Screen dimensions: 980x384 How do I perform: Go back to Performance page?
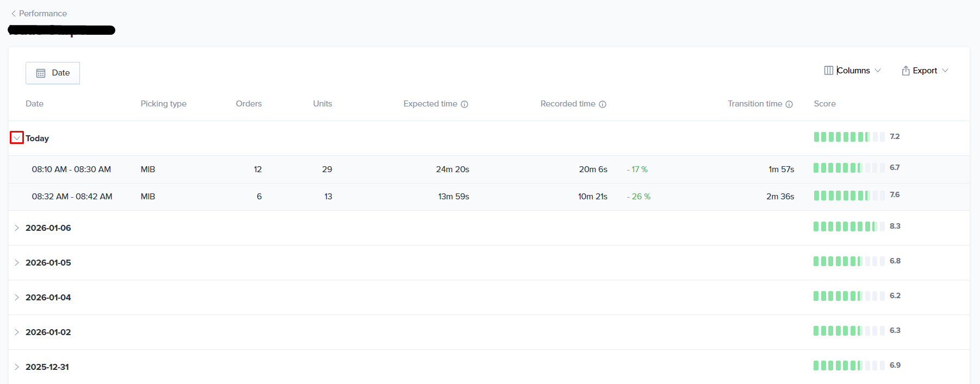(42, 14)
